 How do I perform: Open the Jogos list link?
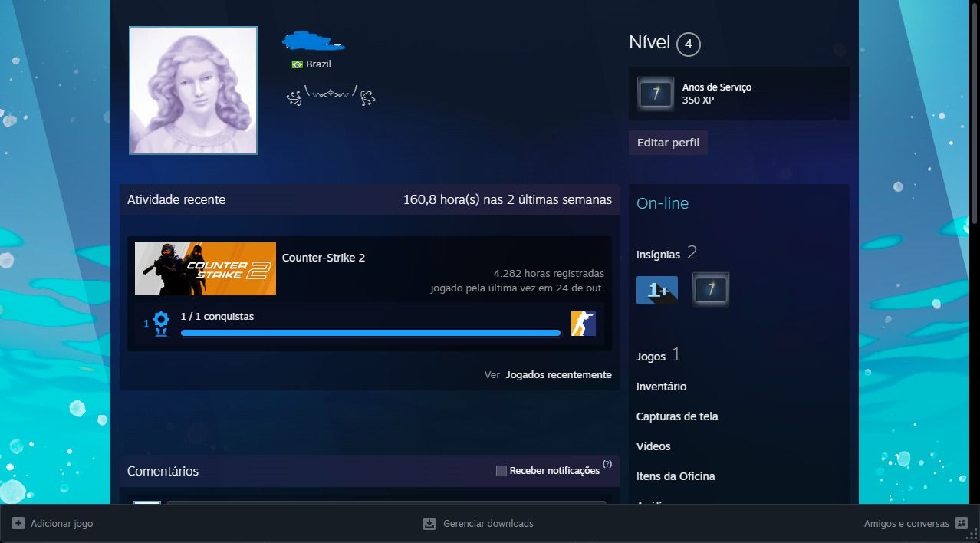click(x=651, y=357)
